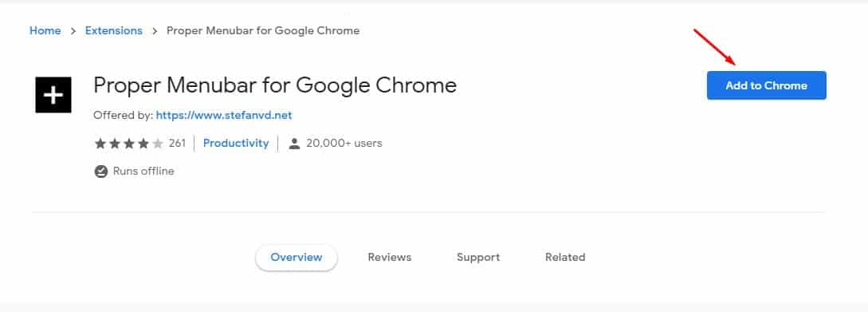
Task: Click the Add to Chrome button
Action: tap(767, 85)
